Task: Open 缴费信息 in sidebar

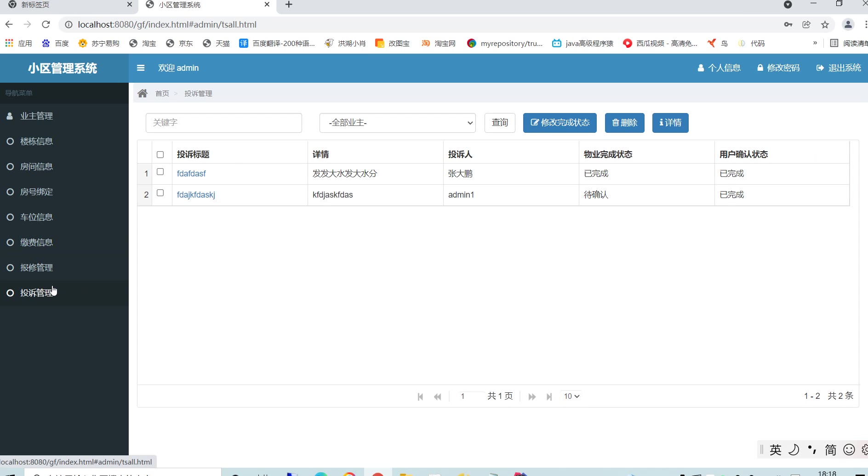Action: (64, 242)
